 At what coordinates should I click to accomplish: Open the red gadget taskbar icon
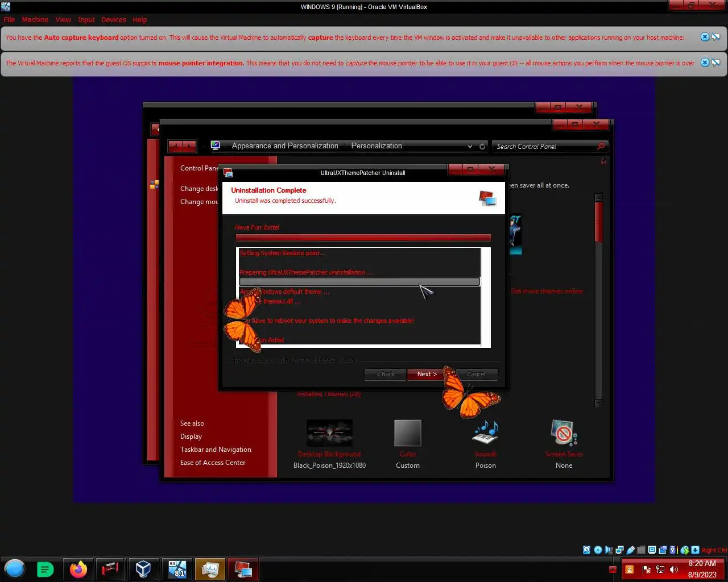[x=110, y=569]
